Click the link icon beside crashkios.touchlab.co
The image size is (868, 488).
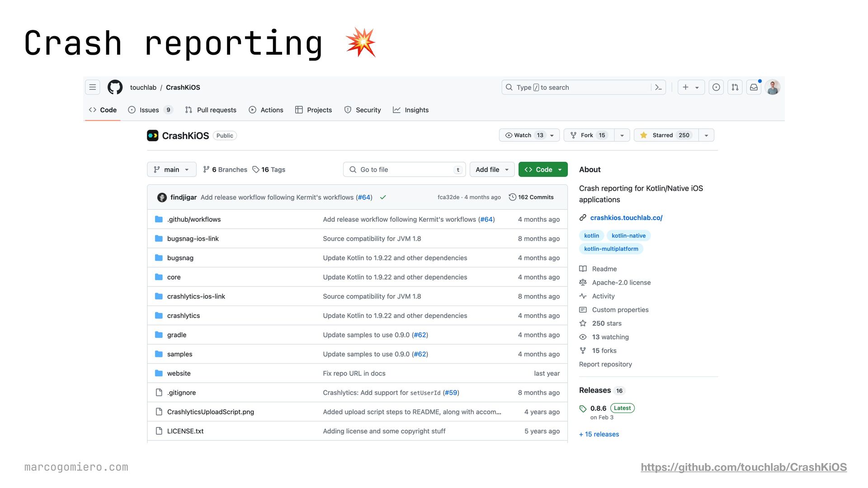click(x=583, y=218)
